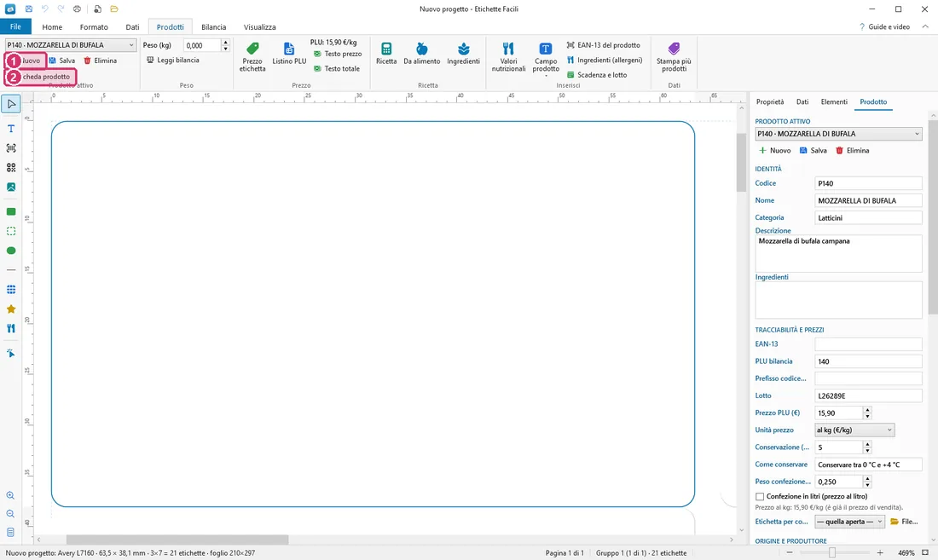Open the product dropdown in the ribbon
This screenshot has height=560, width=938.
click(x=71, y=45)
